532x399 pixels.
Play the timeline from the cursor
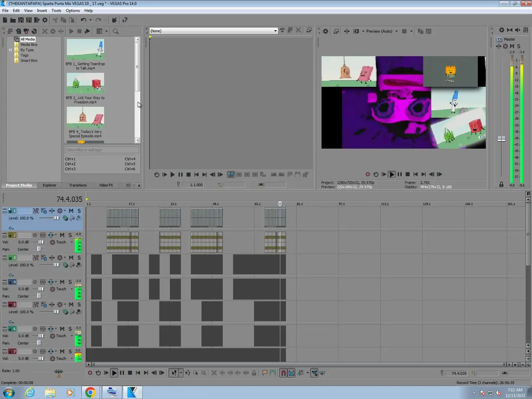[x=114, y=373]
